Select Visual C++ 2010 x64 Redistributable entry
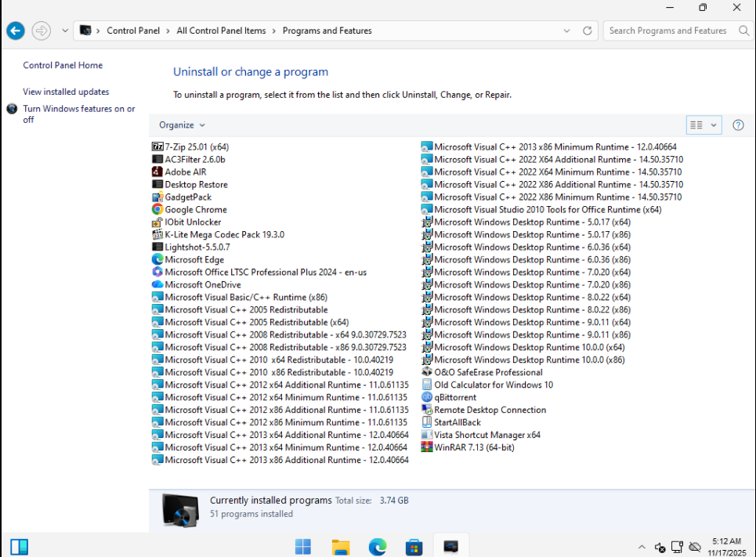This screenshot has width=756, height=557. tap(273, 360)
